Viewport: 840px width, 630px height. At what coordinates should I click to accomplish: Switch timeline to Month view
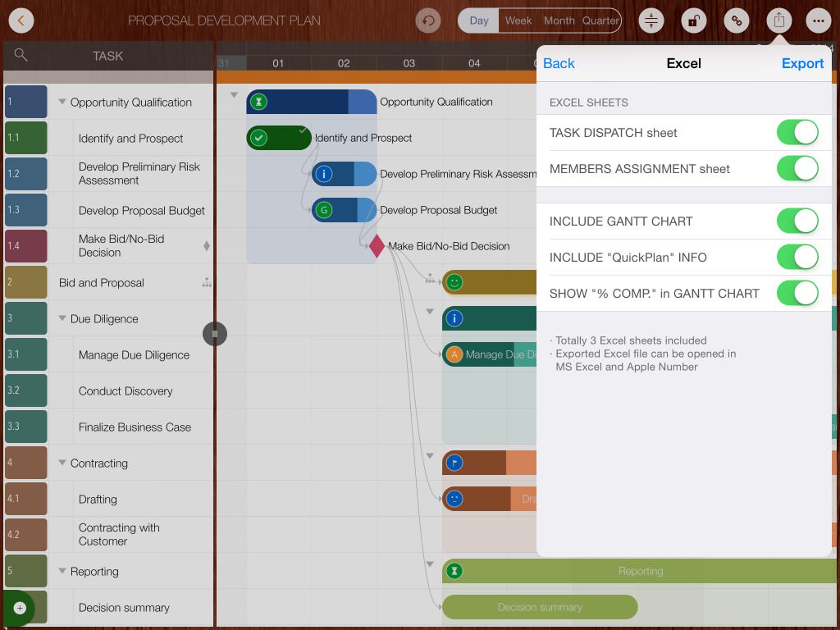tap(559, 21)
